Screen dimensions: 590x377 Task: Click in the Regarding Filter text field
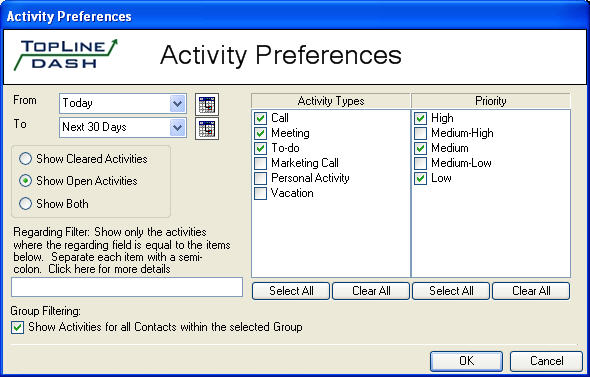tap(127, 287)
